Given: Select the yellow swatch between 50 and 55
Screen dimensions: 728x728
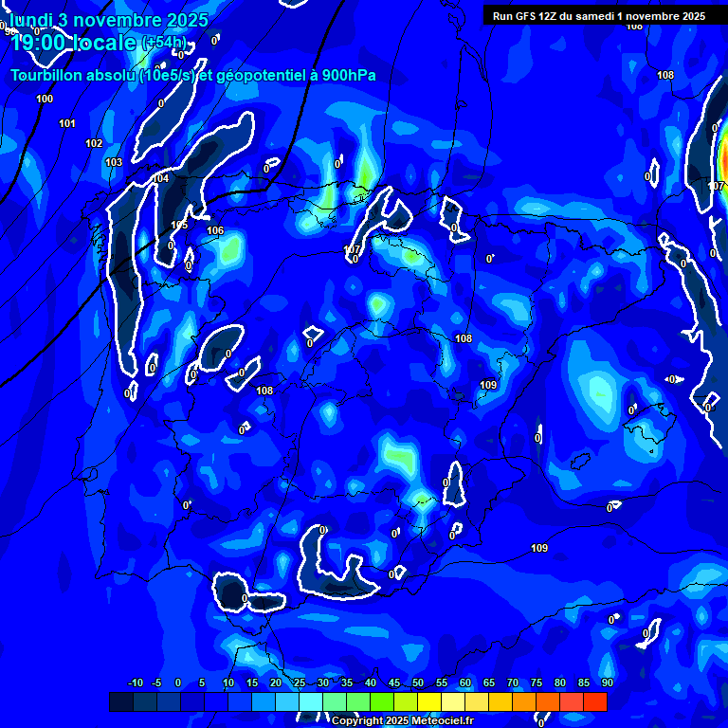Looking at the screenshot, I should click(x=429, y=701).
